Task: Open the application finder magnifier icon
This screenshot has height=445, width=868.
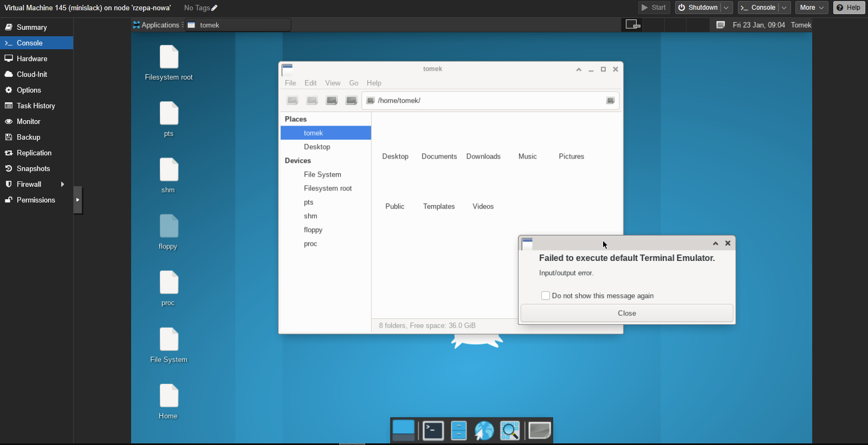Action: point(510,431)
